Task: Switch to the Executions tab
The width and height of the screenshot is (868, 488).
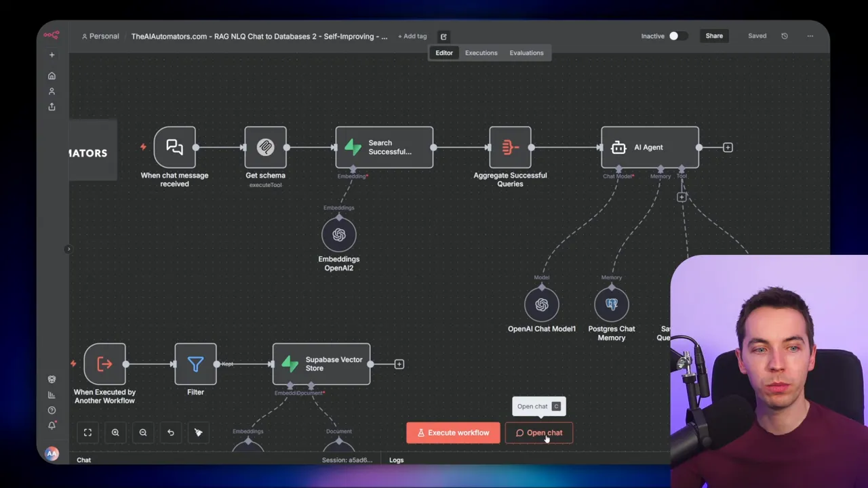Action: (x=481, y=52)
